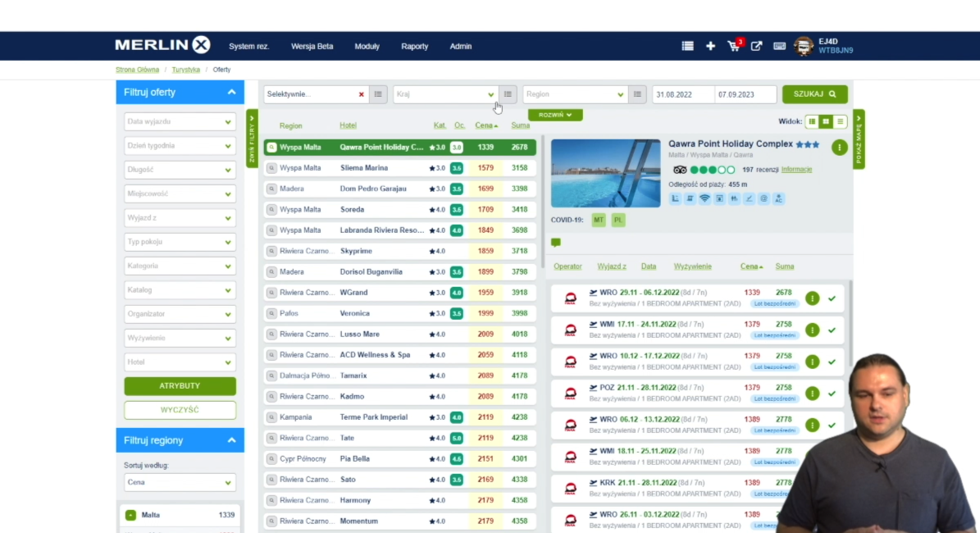Image resolution: width=980 pixels, height=533 pixels.
Task: Click magnifier icon on Sliema Marina row
Action: click(271, 168)
